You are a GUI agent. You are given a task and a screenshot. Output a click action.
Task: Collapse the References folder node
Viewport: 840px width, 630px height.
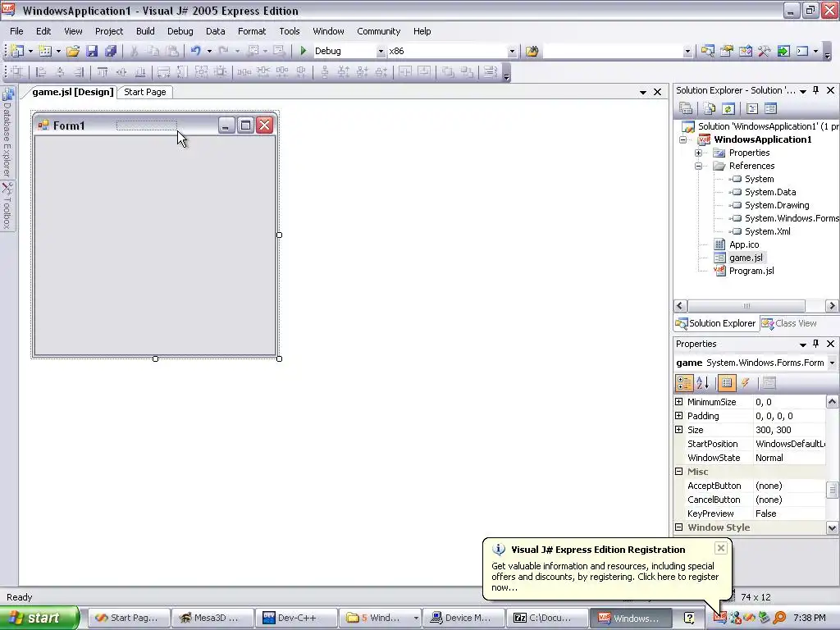pyautogui.click(x=699, y=166)
